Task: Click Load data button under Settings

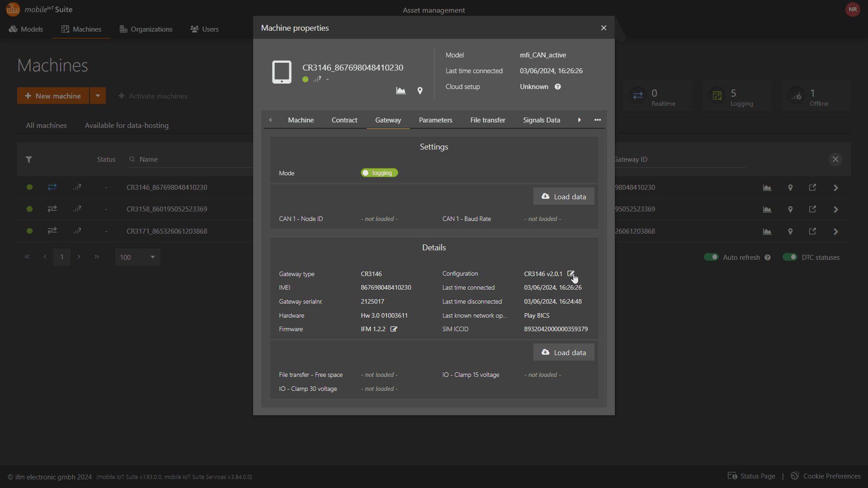Action: click(x=563, y=197)
